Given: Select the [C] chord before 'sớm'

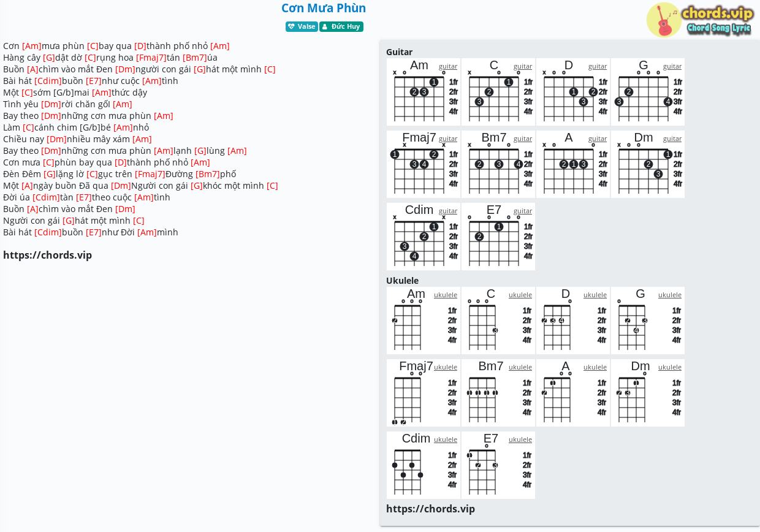Looking at the screenshot, I should (x=28, y=93).
